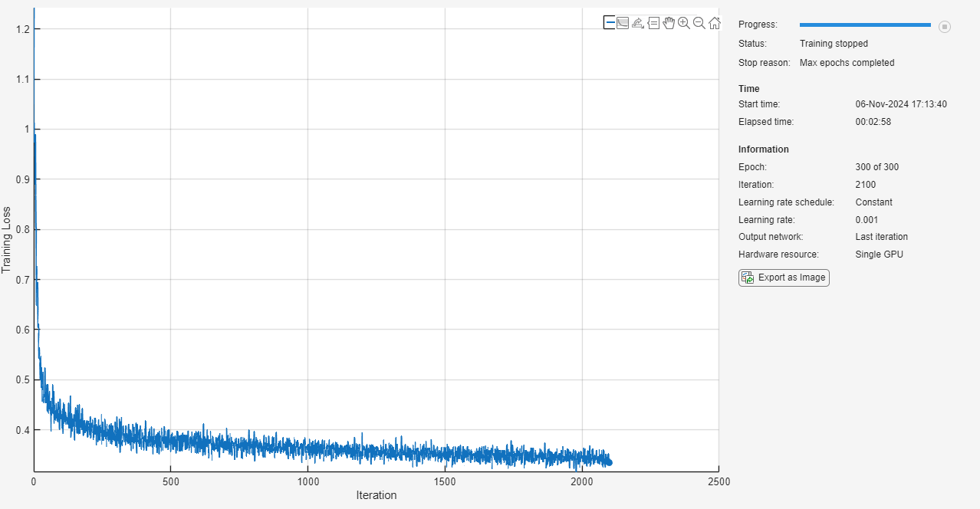The width and height of the screenshot is (980, 509).
Task: Click the training progress bar
Action: (865, 25)
